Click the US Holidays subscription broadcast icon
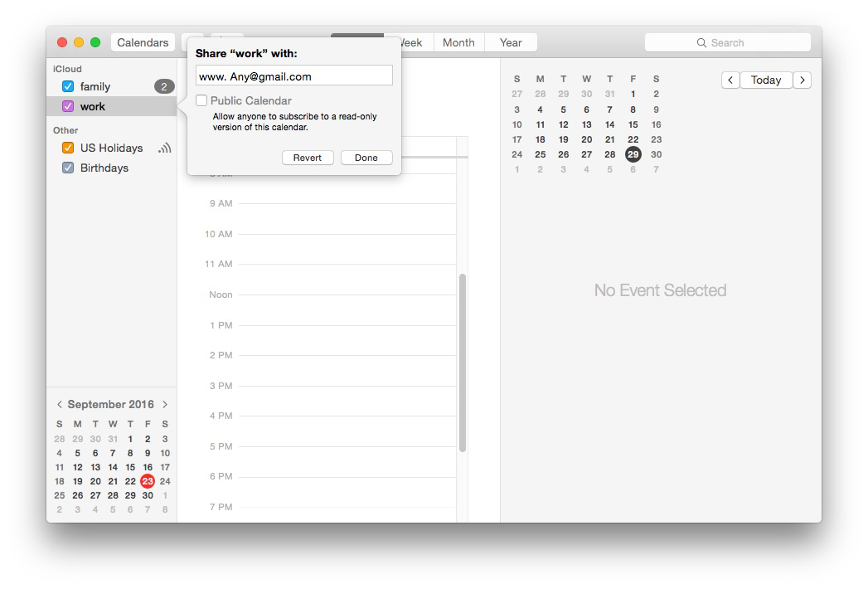The height and width of the screenshot is (589, 868). pos(165,148)
